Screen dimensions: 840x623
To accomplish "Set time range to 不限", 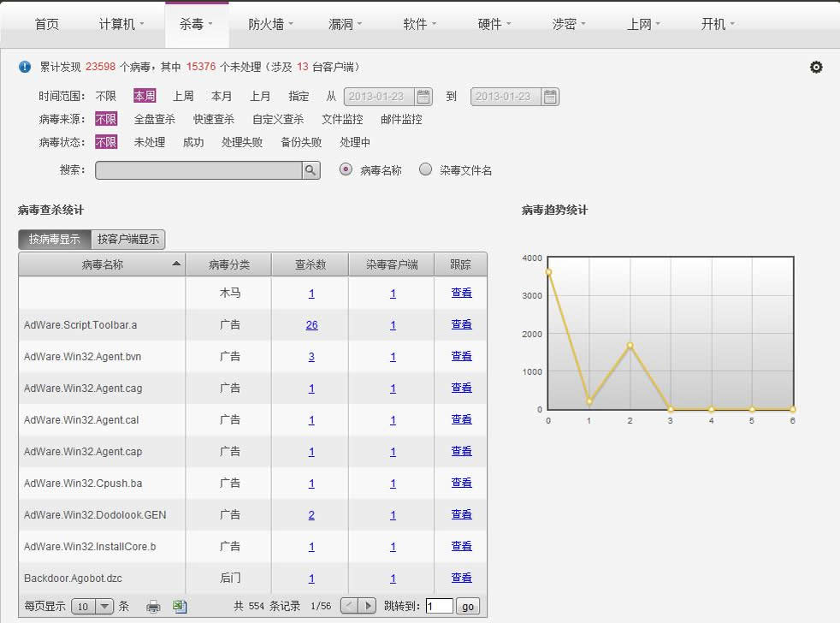I will 105,96.
